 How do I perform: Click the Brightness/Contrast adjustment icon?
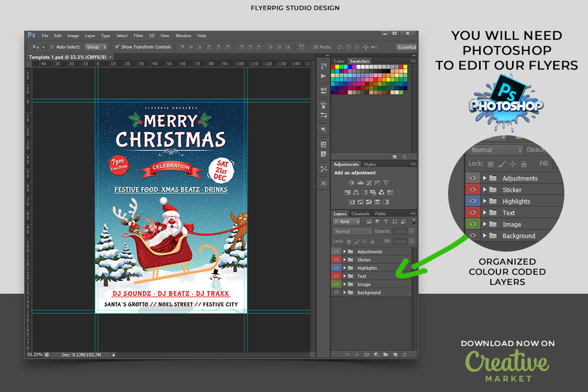tap(351, 183)
